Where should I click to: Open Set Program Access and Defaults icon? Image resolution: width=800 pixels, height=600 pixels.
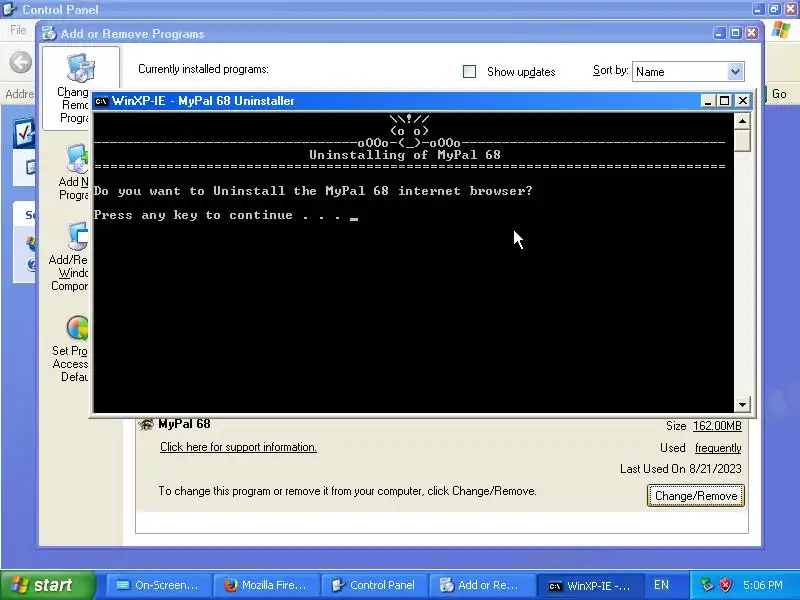point(78,328)
